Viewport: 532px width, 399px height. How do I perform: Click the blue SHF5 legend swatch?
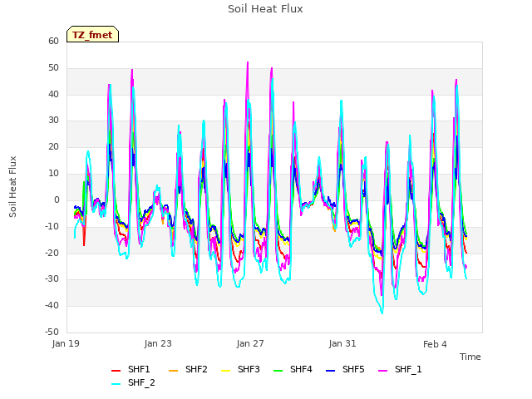click(330, 371)
